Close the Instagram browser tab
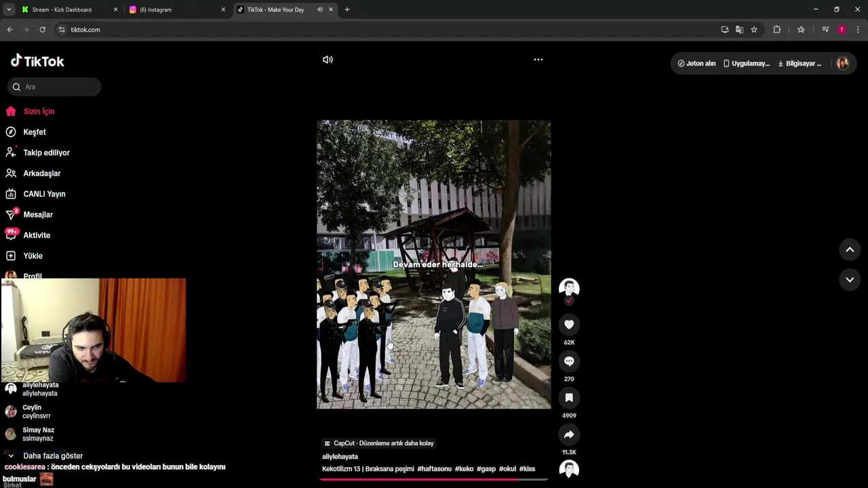 [223, 9]
